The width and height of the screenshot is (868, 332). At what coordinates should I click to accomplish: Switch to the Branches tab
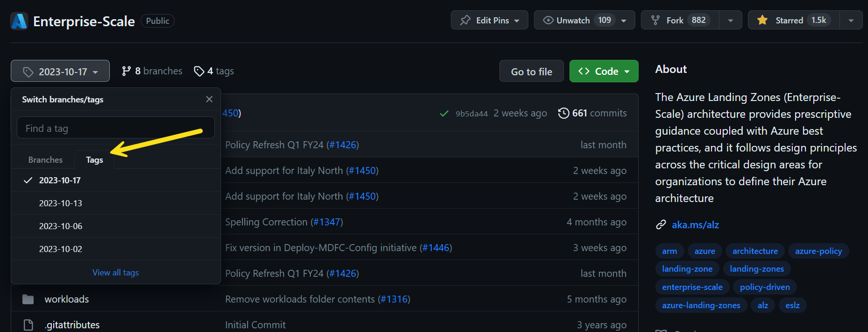point(45,160)
